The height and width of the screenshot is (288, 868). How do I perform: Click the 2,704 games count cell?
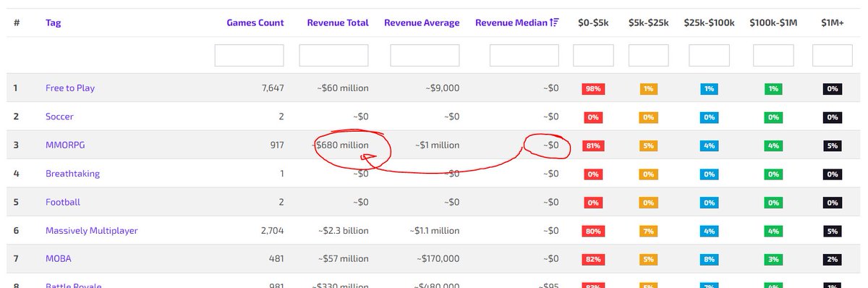[273, 231]
